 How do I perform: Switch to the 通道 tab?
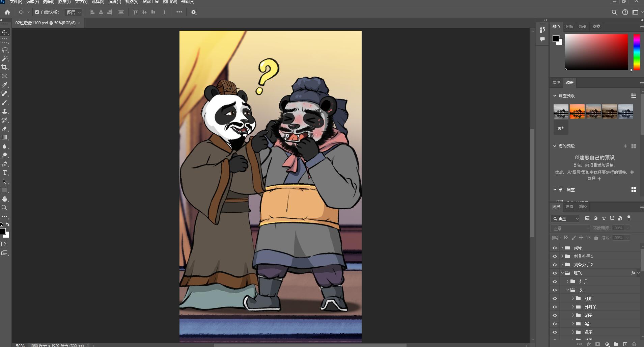coord(569,207)
